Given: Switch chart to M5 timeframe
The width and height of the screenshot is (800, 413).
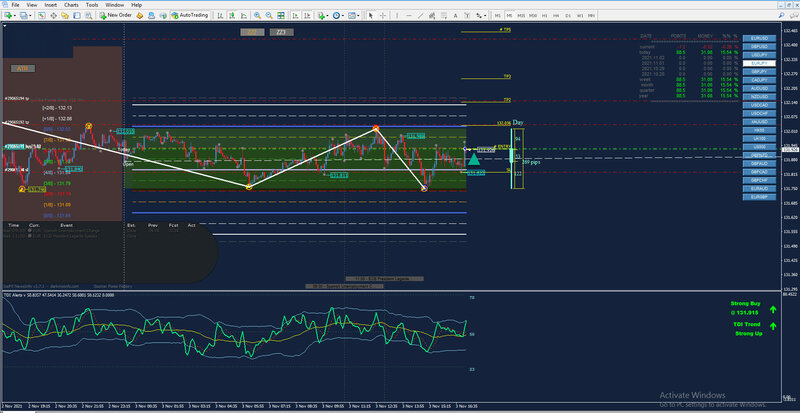Looking at the screenshot, I should tap(507, 16).
